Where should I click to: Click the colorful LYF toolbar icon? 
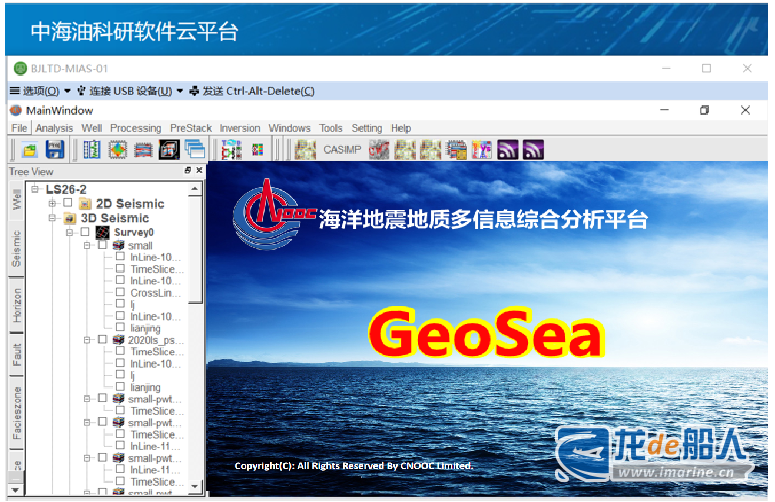(x=482, y=150)
